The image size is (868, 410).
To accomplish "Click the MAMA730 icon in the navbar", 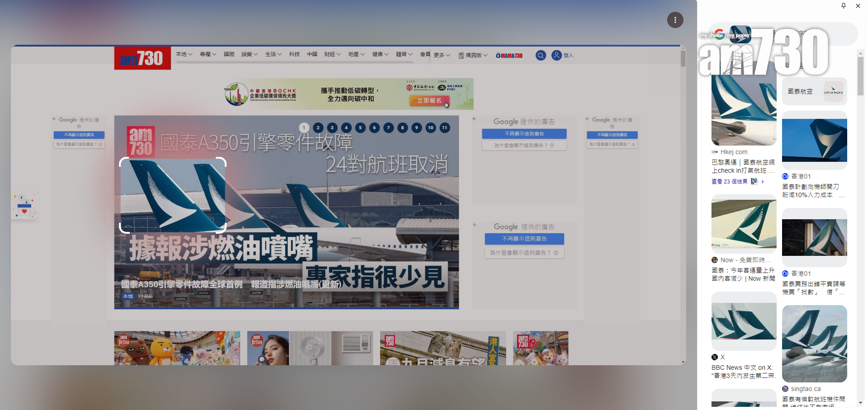I will coord(508,55).
